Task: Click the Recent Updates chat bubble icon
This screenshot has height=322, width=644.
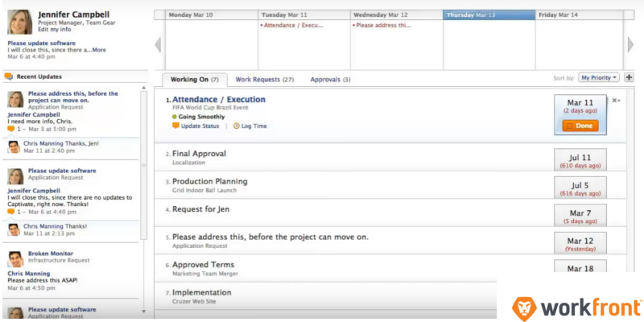Action: (8, 76)
